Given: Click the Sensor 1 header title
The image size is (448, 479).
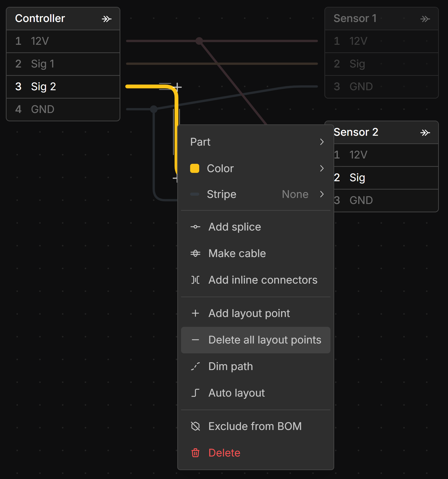Looking at the screenshot, I should click(355, 18).
